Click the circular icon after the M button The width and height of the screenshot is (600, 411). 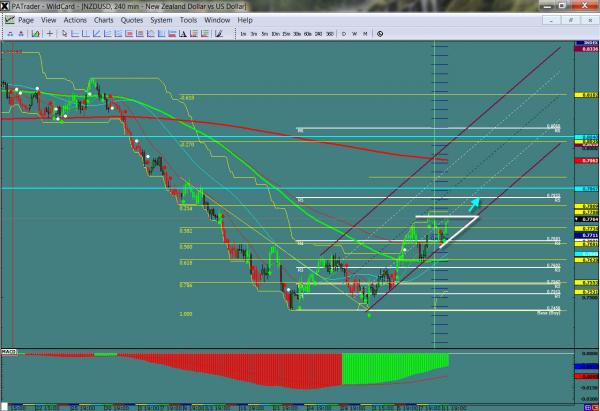pyautogui.click(x=379, y=34)
